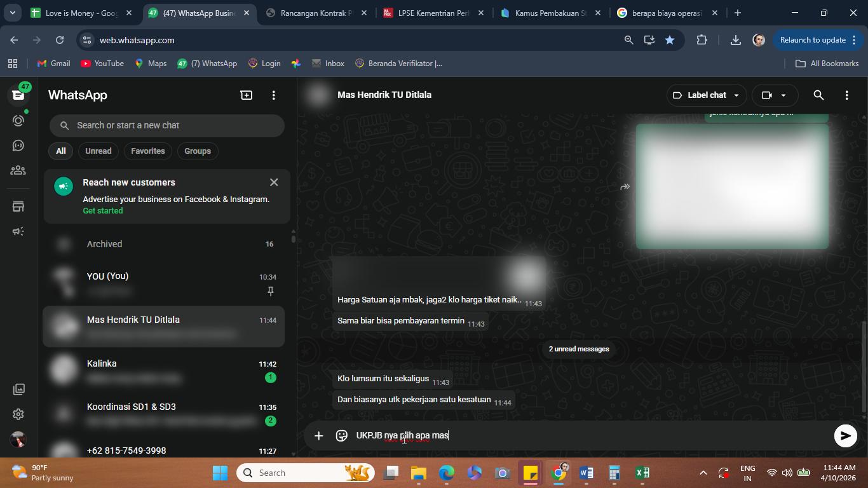The width and height of the screenshot is (868, 488).
Task: Open the Chrome zoom magnifier icon in address bar
Action: (x=628, y=40)
